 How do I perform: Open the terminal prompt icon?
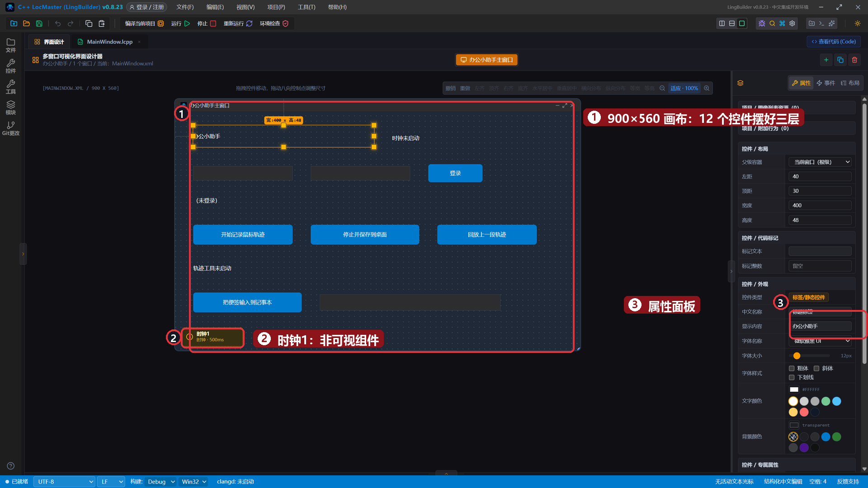(822, 23)
